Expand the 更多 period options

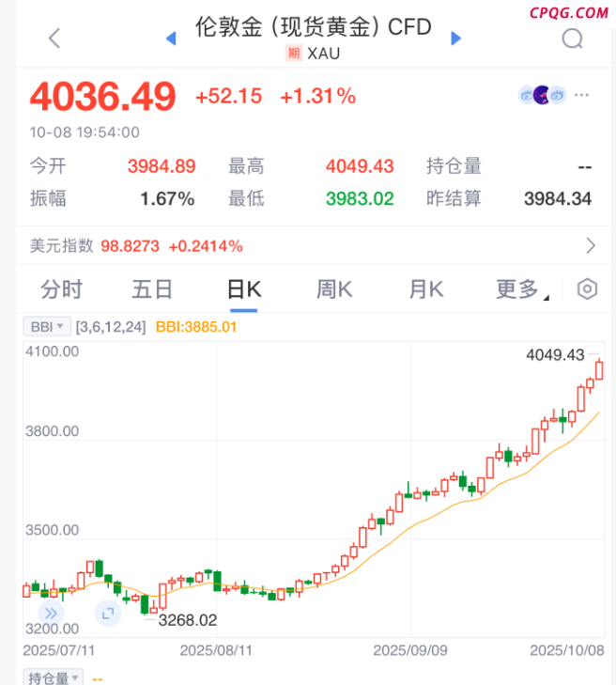[521, 289]
